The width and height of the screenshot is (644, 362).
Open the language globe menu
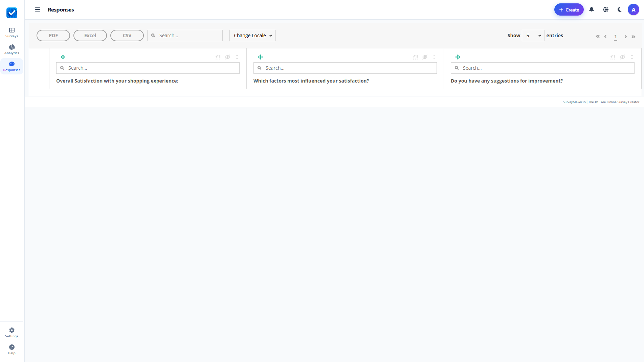[606, 9]
